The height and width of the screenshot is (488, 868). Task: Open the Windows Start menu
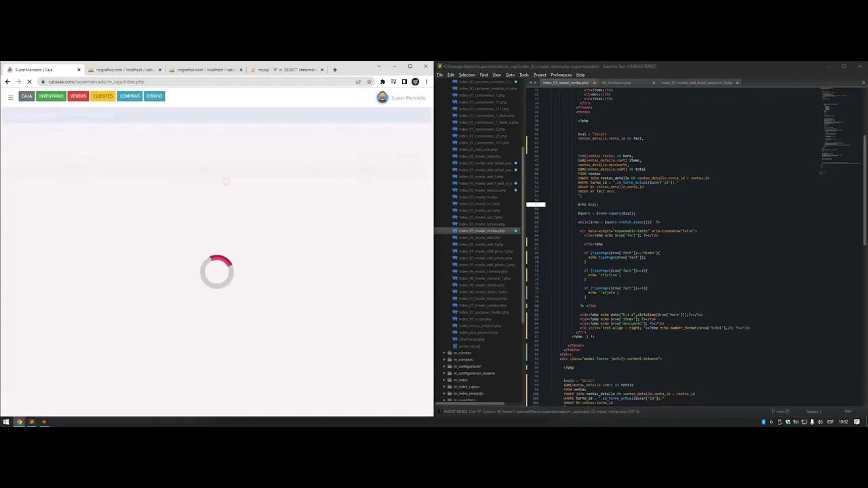6,422
